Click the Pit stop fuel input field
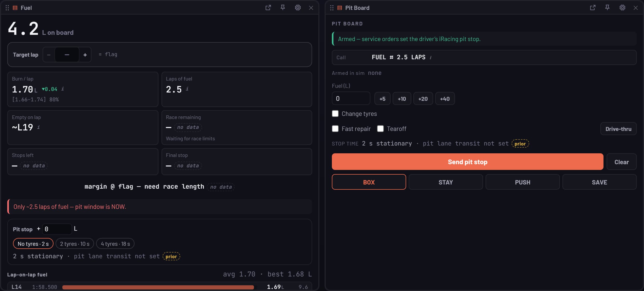Viewport: 644px width, 291px height. tap(57, 229)
